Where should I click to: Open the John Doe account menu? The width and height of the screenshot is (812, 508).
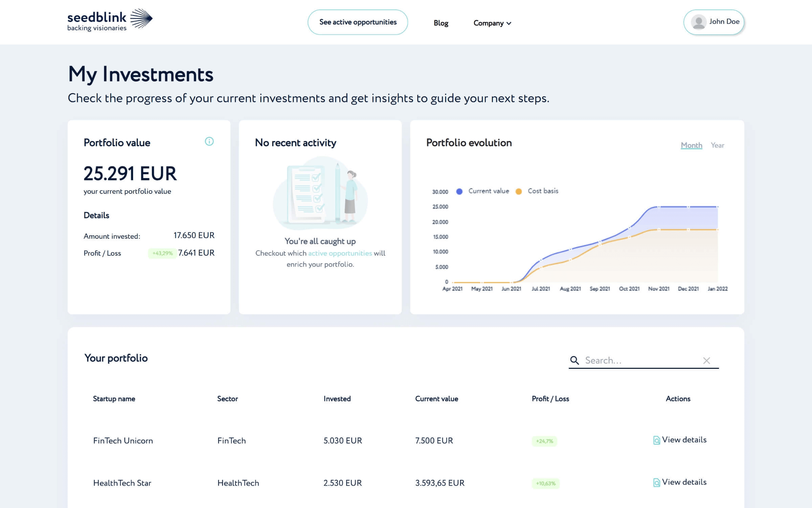(x=724, y=22)
